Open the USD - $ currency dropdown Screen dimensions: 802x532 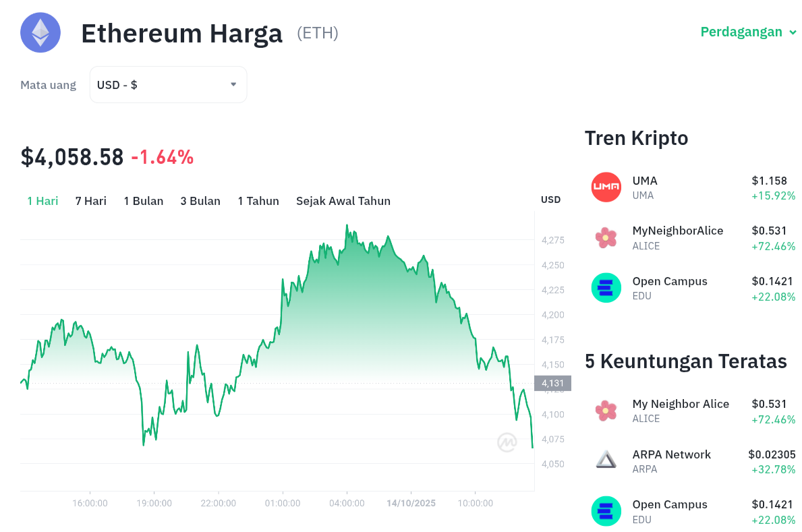tap(168, 85)
